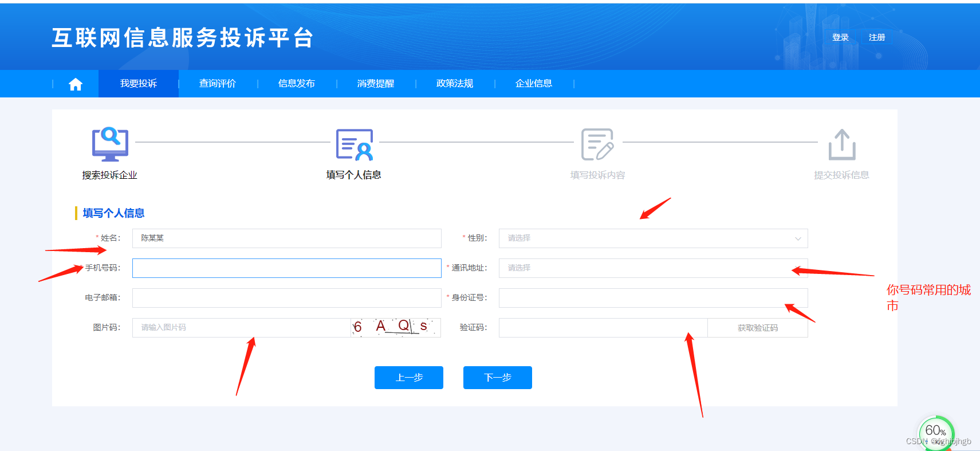Viewport: 980px width, 451px height.
Task: Click the 搜索投诉企业 step label
Action: [x=109, y=175]
